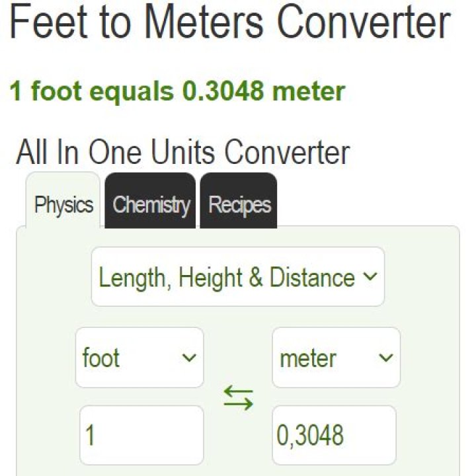Click the chevron arrow beside foot
Viewport: 476px width, 476px height.
[x=188, y=358]
